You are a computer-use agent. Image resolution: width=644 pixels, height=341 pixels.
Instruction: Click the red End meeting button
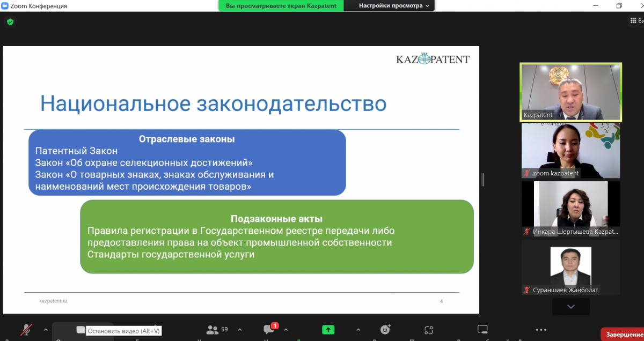click(623, 334)
